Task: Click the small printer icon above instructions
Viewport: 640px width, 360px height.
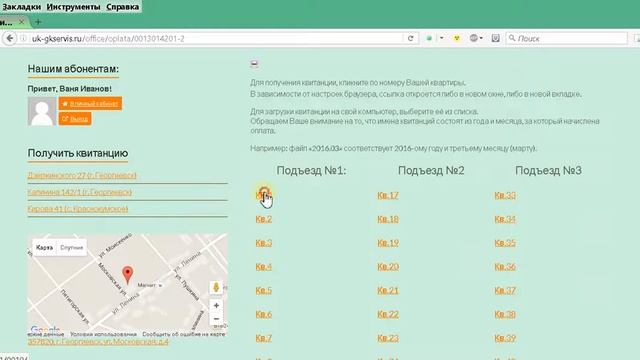Action: (254, 63)
